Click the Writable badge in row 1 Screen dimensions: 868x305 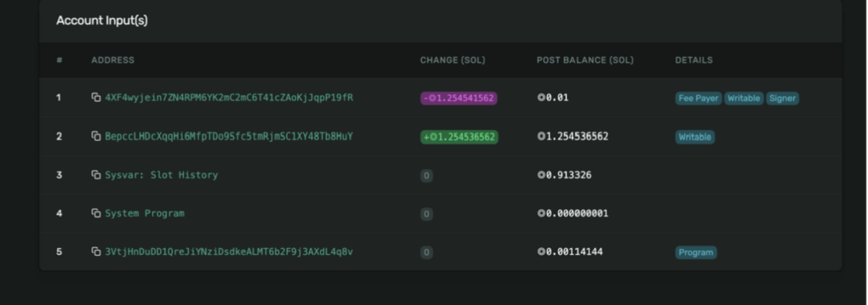coord(744,99)
